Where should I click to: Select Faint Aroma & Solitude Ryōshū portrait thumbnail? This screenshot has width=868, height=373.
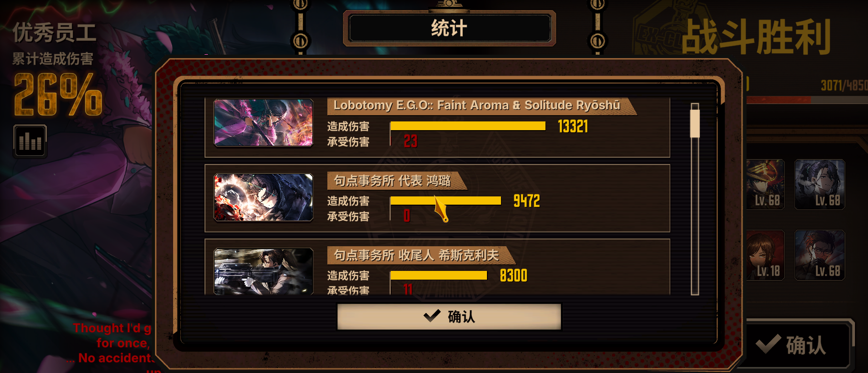(x=264, y=123)
